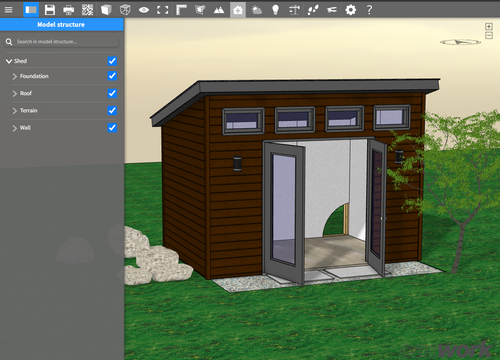Expand the Terrain node chevron
The height and width of the screenshot is (360, 500).
(15, 111)
